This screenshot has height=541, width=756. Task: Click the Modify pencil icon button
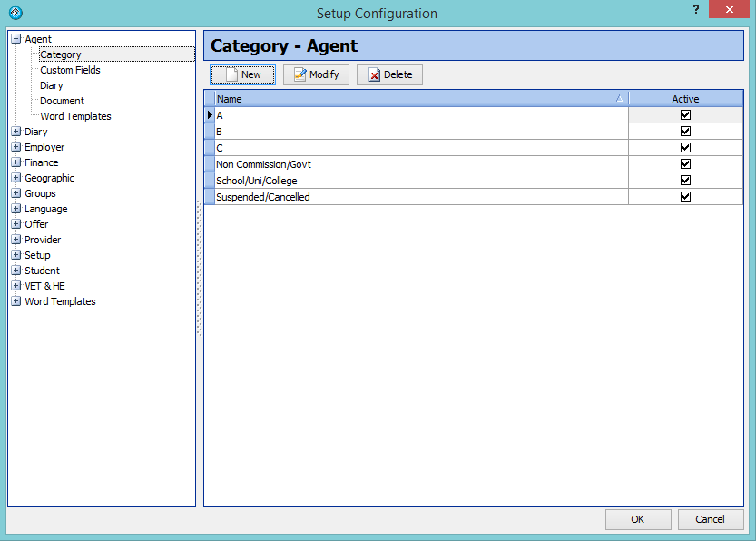click(x=316, y=75)
